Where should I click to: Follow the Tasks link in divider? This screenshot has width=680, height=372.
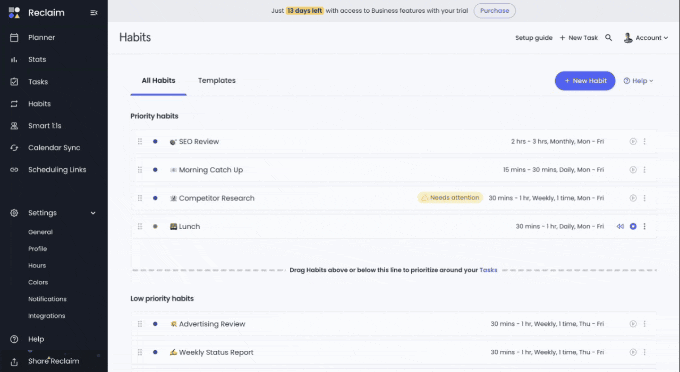(488, 270)
